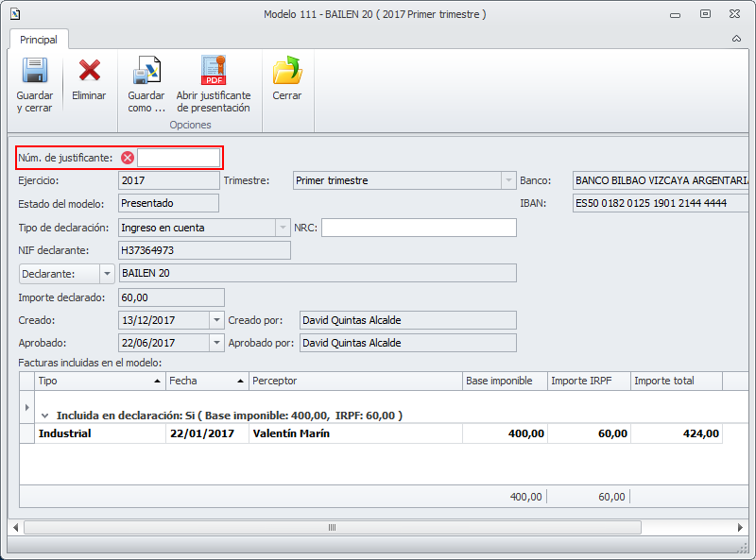Collapse the ribbon with the chevron
The height and width of the screenshot is (560, 756).
[736, 40]
